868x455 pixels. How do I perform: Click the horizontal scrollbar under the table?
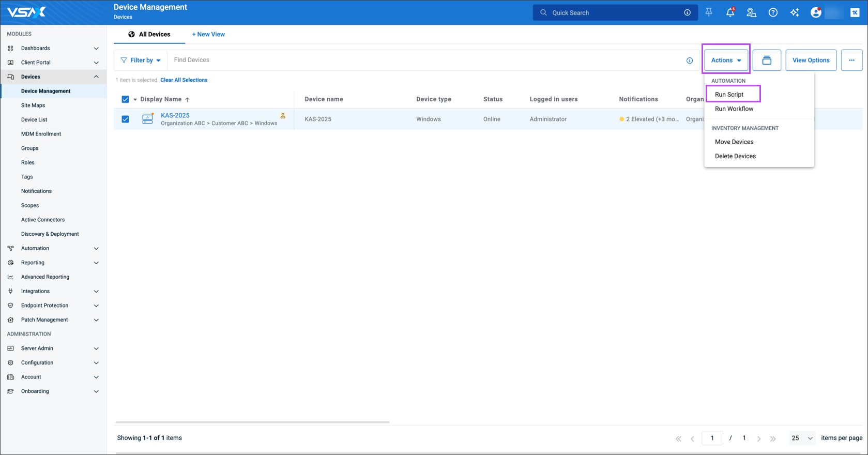[252, 422]
